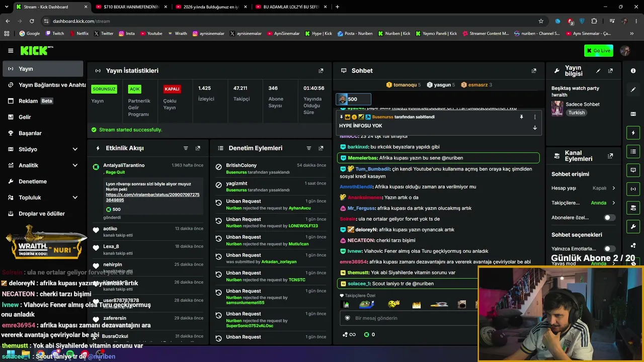Pick the green frog emote
The image size is (644, 362).
(367, 304)
